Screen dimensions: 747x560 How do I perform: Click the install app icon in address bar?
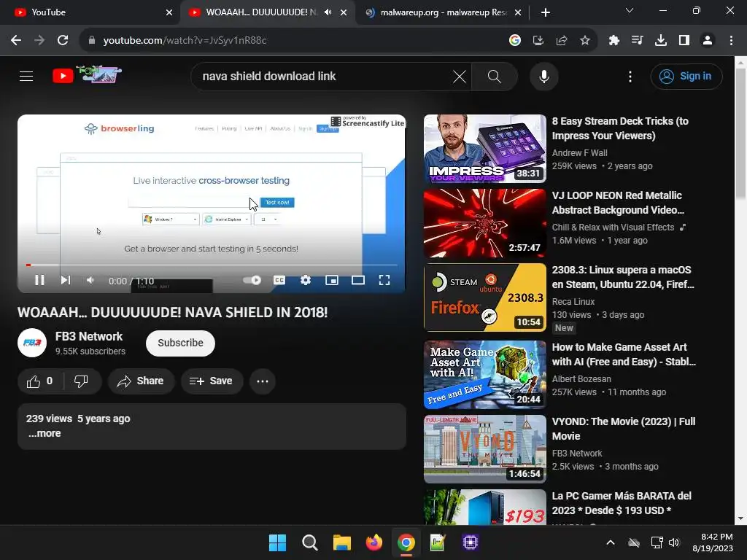(538, 41)
